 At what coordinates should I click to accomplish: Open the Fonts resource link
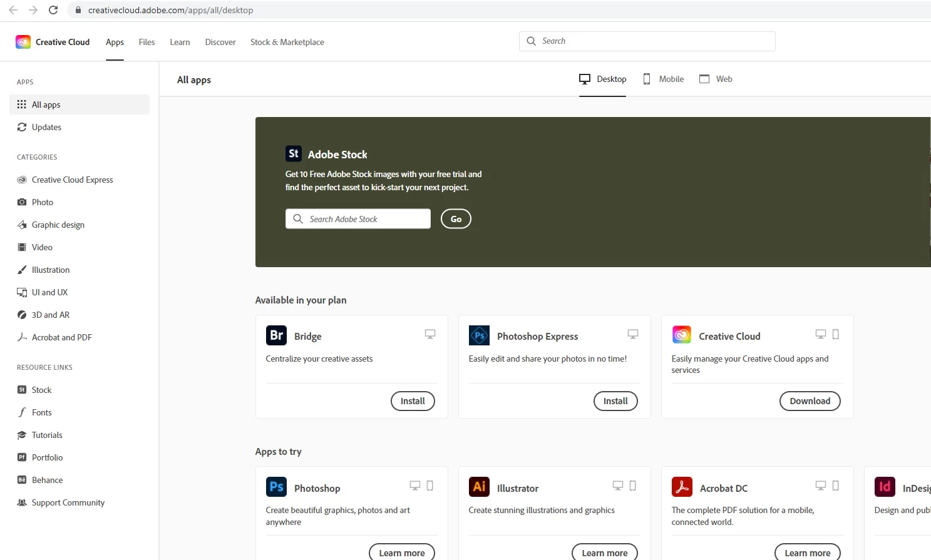(80, 412)
